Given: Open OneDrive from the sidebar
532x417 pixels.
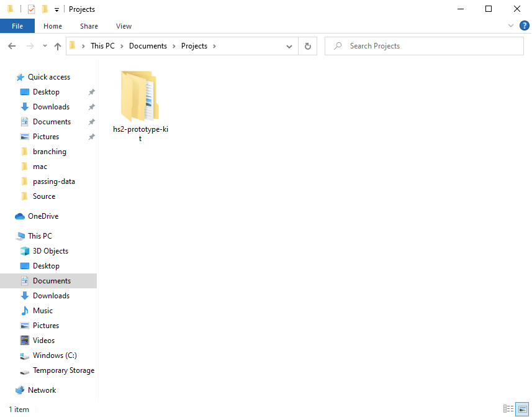Looking at the screenshot, I should click(x=41, y=216).
